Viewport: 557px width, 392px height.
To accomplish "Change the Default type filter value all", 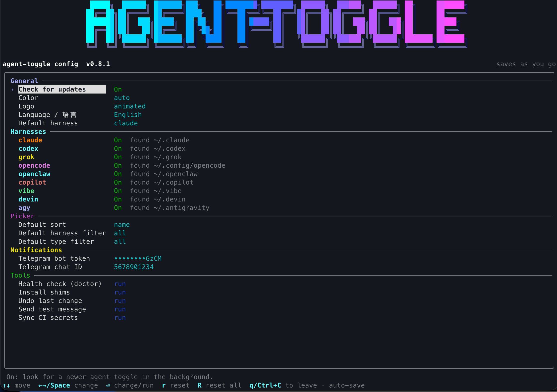I will [x=120, y=242].
